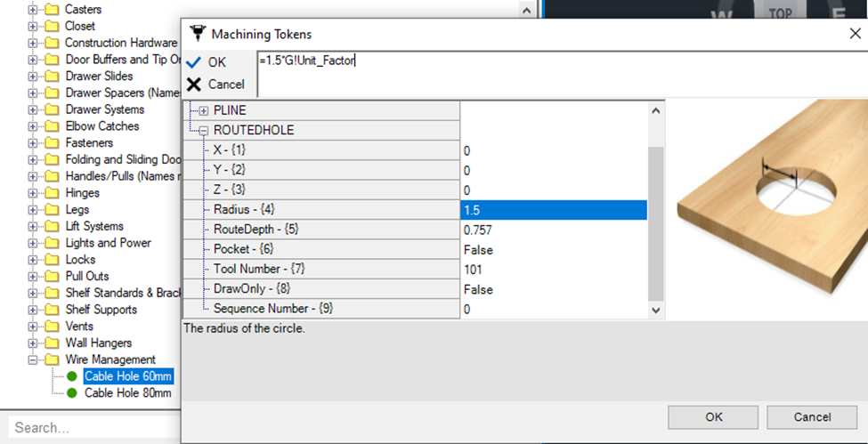Viewport: 868px width, 444px height.
Task: Collapse the ROUTEDHOLE token node
Action: tap(204, 131)
